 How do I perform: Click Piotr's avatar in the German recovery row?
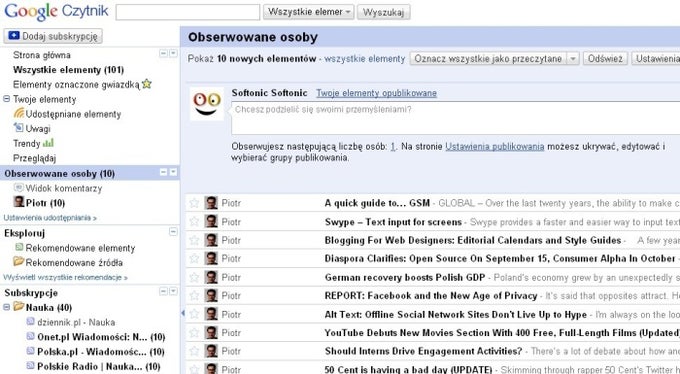click(211, 277)
